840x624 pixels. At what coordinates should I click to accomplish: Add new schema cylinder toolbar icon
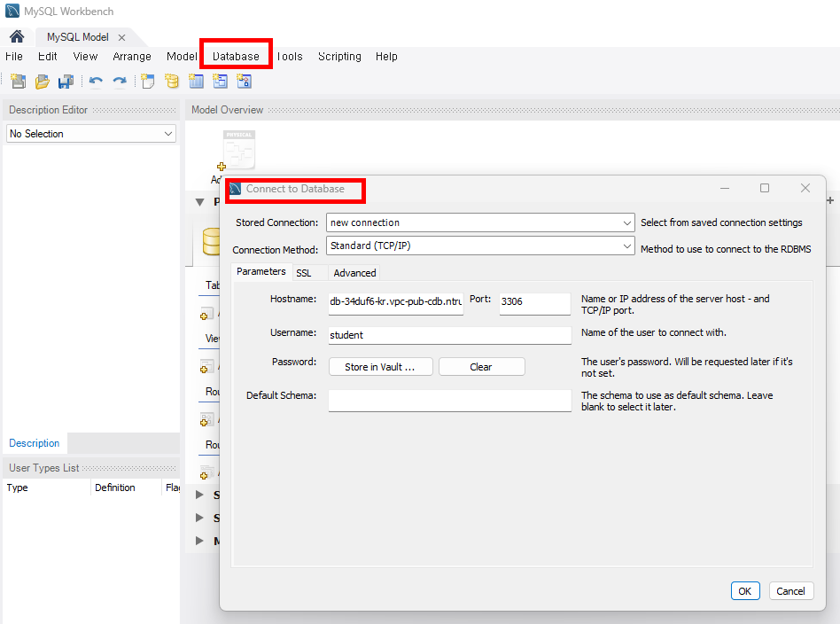coord(172,81)
